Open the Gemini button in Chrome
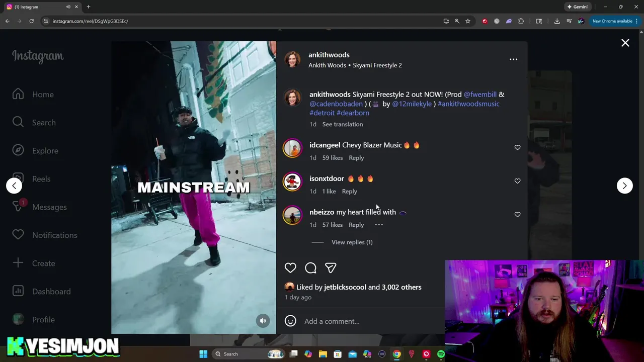 coord(577,7)
